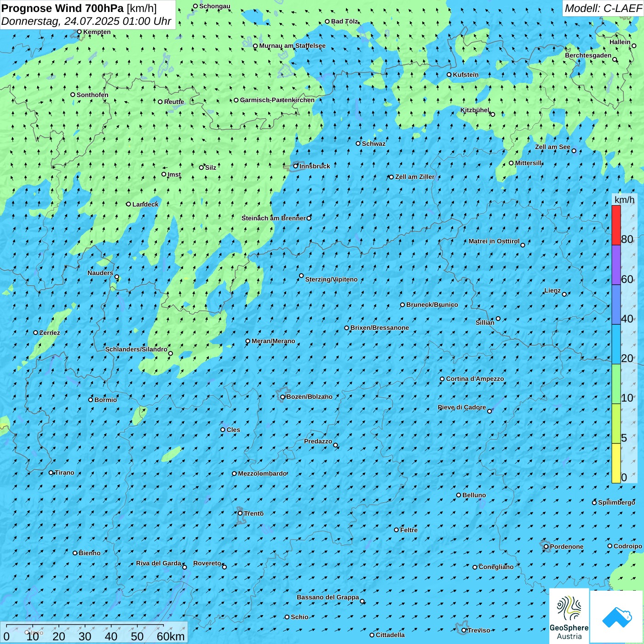The image size is (644, 644).
Task: Click the Predazzo label
Action: point(318,441)
